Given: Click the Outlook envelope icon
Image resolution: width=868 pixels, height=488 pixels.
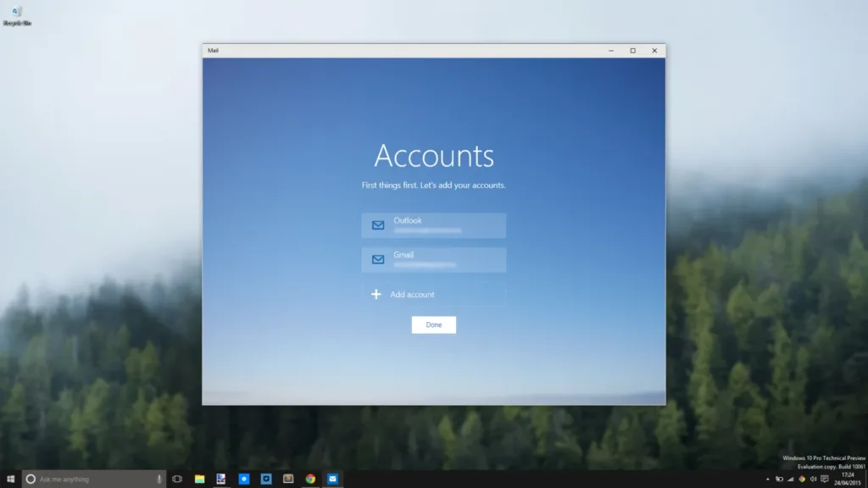Looking at the screenshot, I should tap(378, 225).
